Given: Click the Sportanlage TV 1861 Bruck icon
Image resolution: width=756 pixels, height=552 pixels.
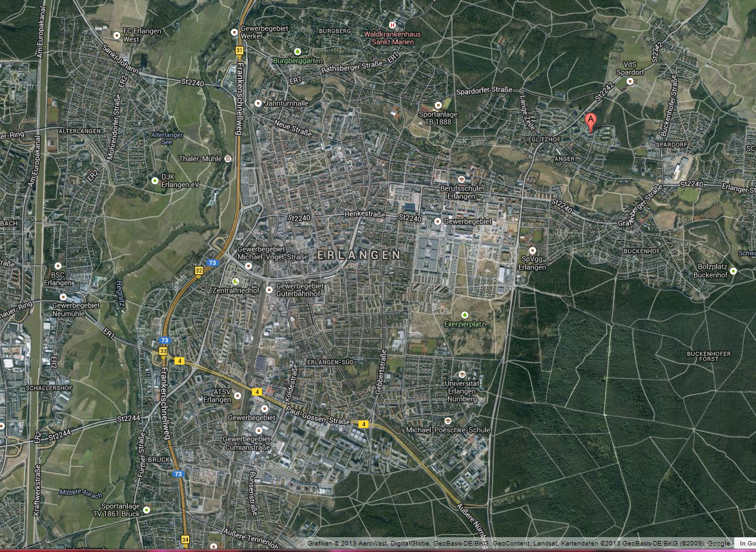Looking at the screenshot, I should 147,510.
